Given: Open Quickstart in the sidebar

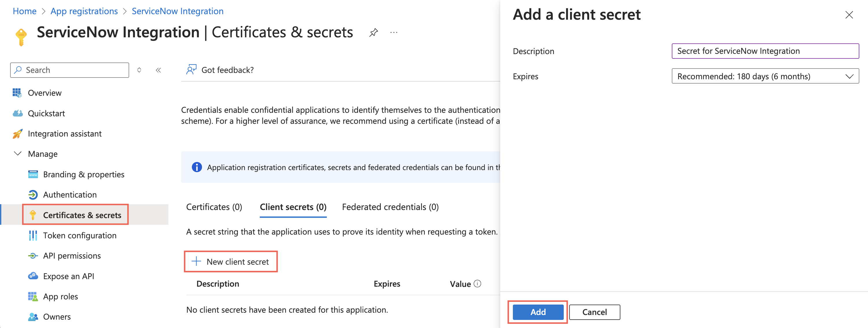Looking at the screenshot, I should pyautogui.click(x=47, y=113).
